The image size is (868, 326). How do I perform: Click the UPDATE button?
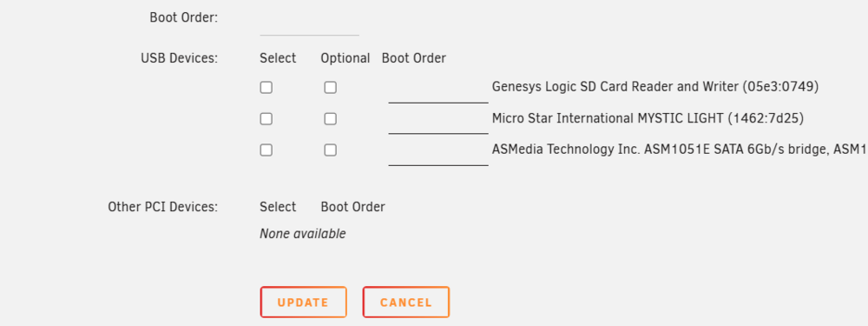click(x=303, y=303)
